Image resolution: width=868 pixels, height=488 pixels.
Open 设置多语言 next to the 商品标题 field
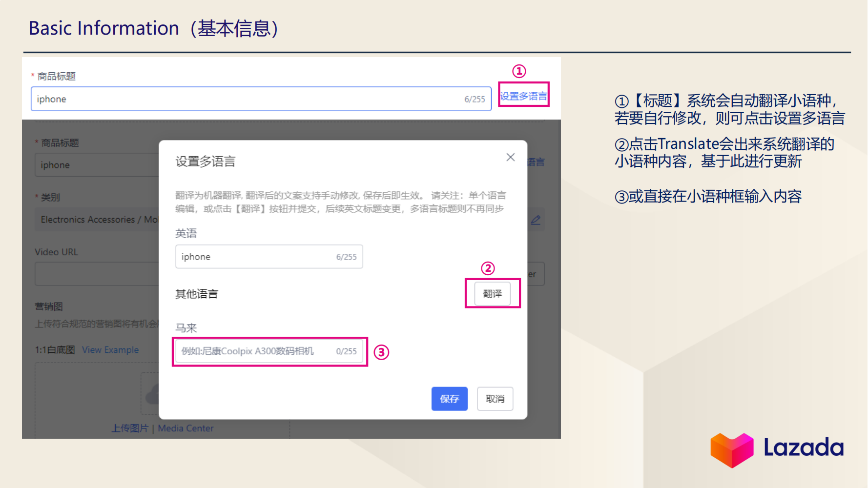click(523, 96)
